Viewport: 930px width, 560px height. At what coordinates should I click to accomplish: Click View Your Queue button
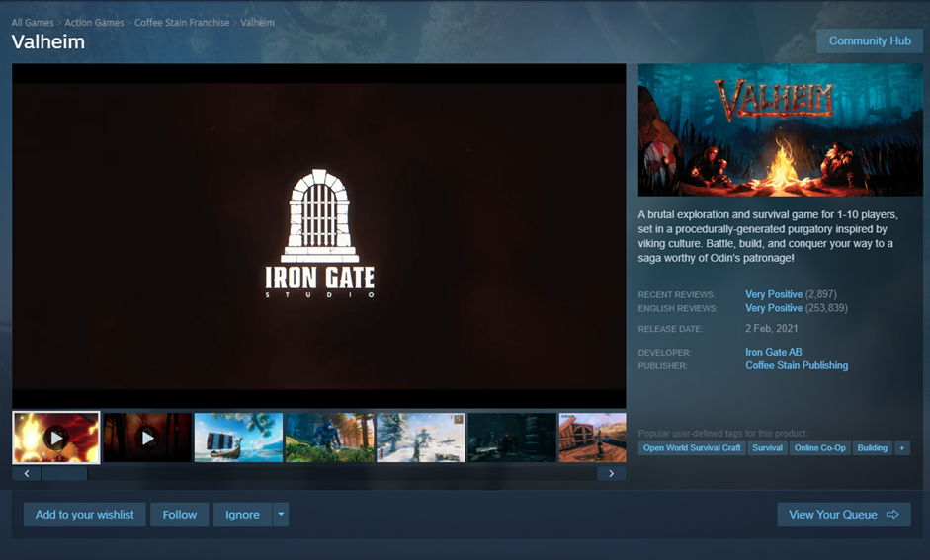[843, 515]
